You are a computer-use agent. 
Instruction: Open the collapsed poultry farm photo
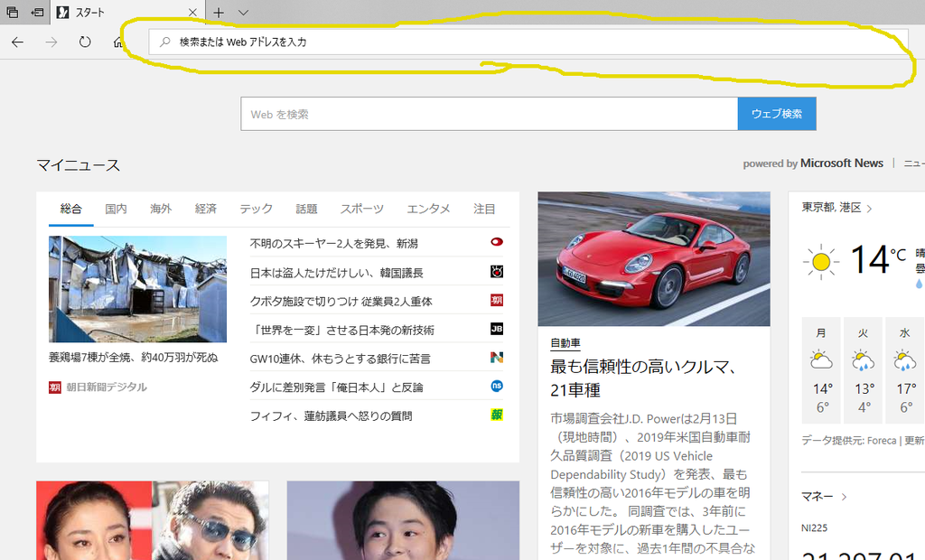[137, 289]
